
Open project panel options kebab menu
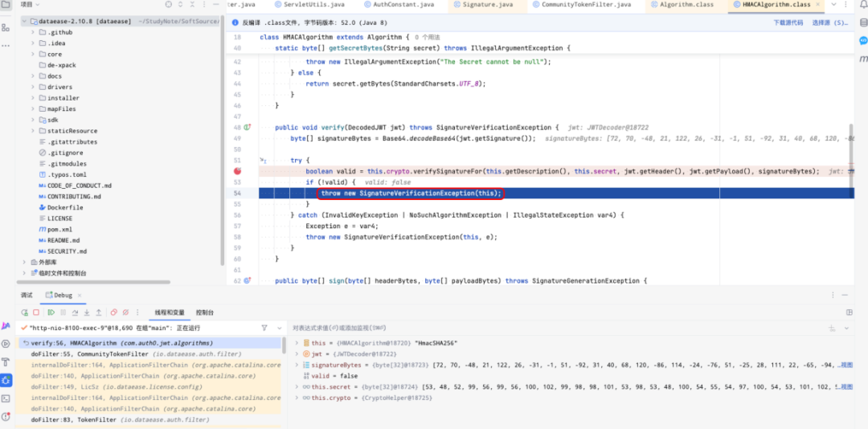pos(204,5)
